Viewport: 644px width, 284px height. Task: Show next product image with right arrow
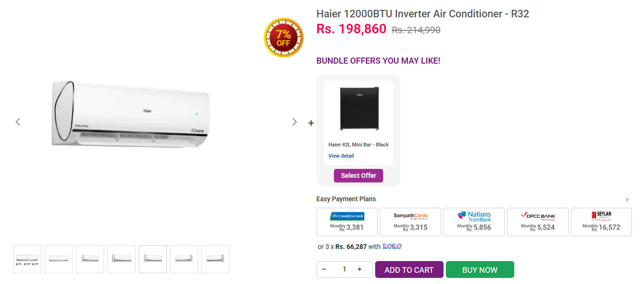click(295, 122)
